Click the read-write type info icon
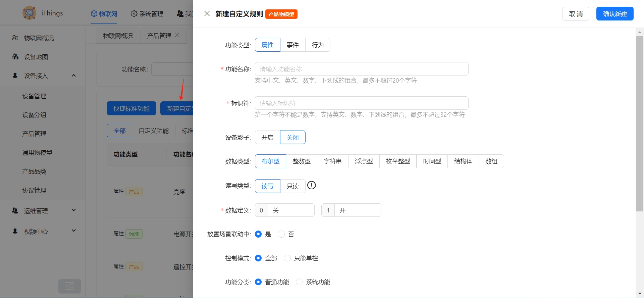The height and width of the screenshot is (298, 644). coord(311,185)
